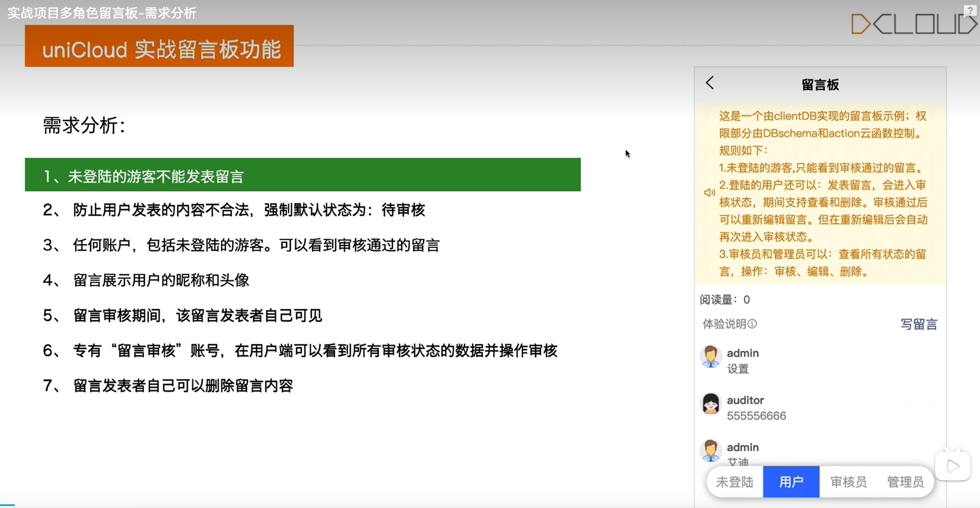The image size is (980, 508).
Task: Click the 规则如下 line in the notice
Action: [x=743, y=151]
